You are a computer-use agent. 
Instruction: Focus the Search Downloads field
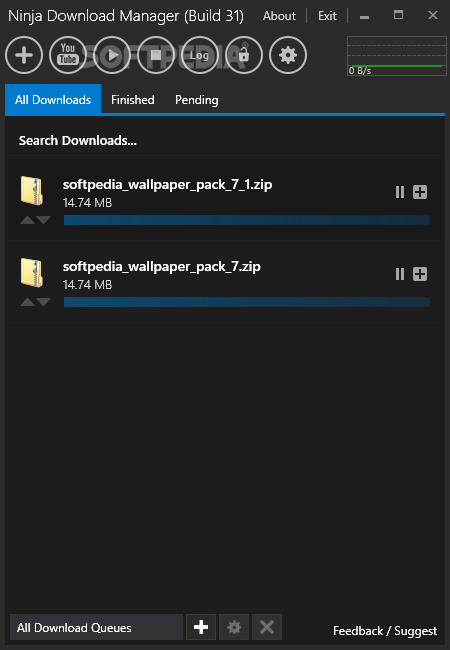(x=225, y=141)
